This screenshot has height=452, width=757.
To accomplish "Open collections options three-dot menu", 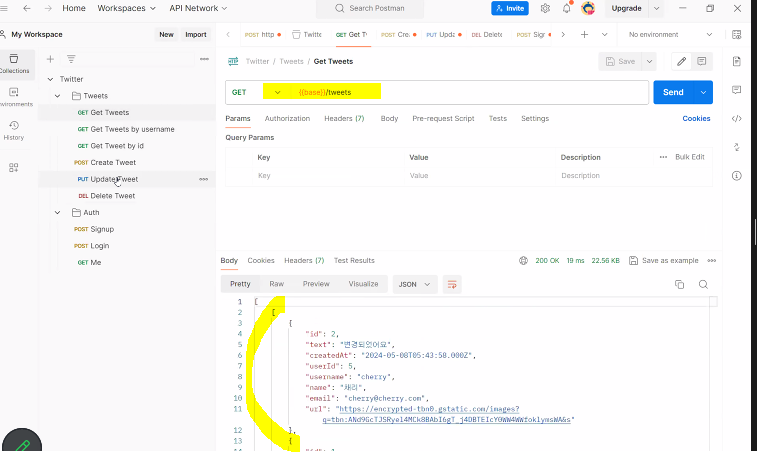I will (204, 59).
